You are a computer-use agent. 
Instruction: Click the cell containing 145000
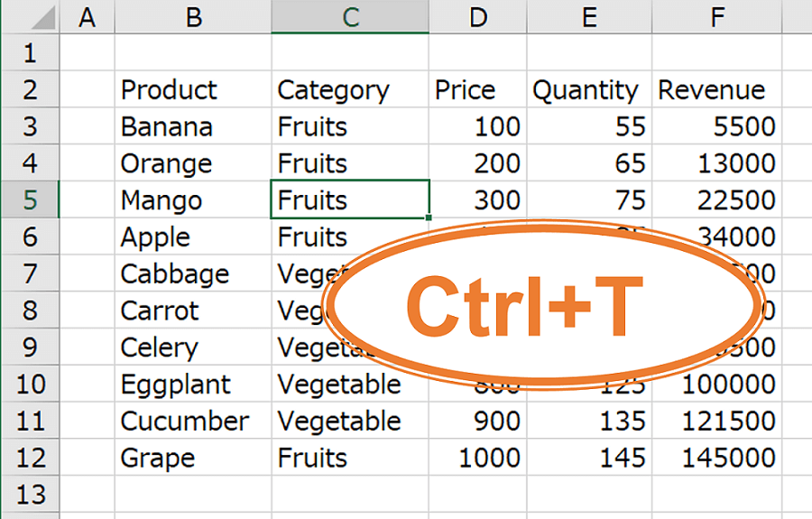click(x=717, y=458)
